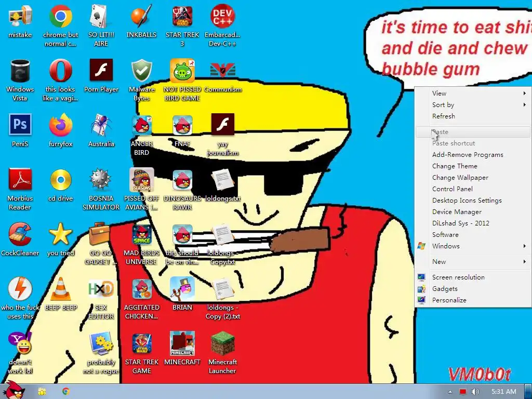
Task: Expand the Windows submenu in context menu
Action: pos(473,246)
